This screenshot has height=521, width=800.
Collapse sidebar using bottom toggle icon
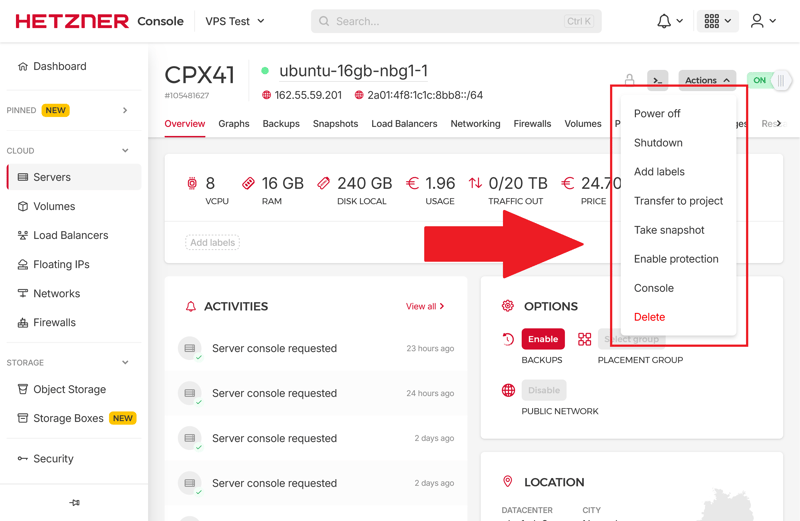point(74,503)
